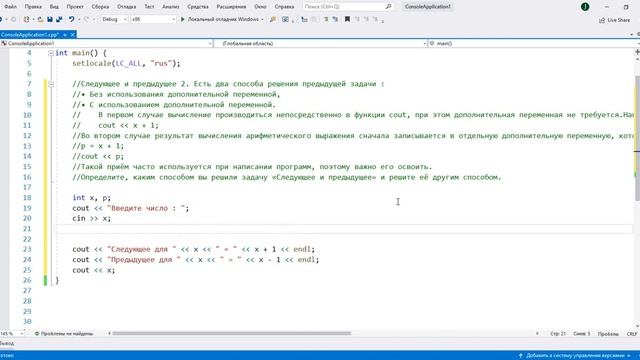
Task: Click the ConsoleApplication1 solution name button
Action: pos(428,7)
